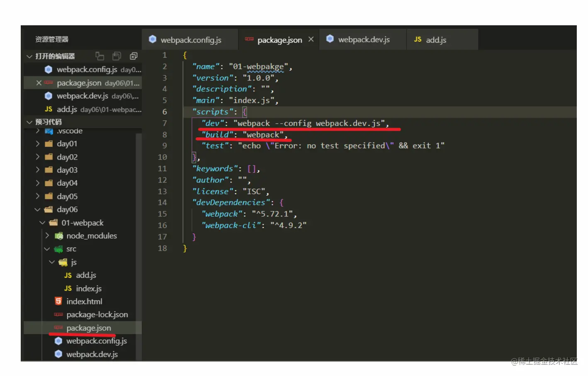This screenshot has width=588, height=376.
Task: Expand the day02 folder
Action: click(x=38, y=157)
